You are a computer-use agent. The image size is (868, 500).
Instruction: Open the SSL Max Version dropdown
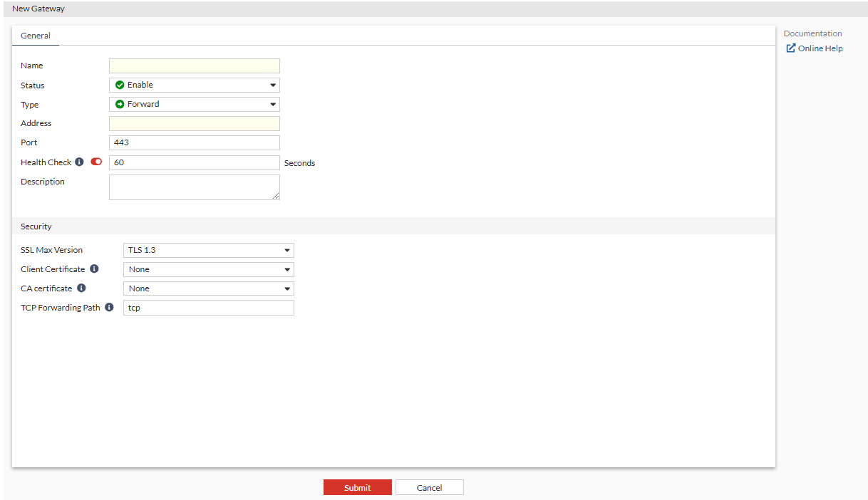coord(287,250)
